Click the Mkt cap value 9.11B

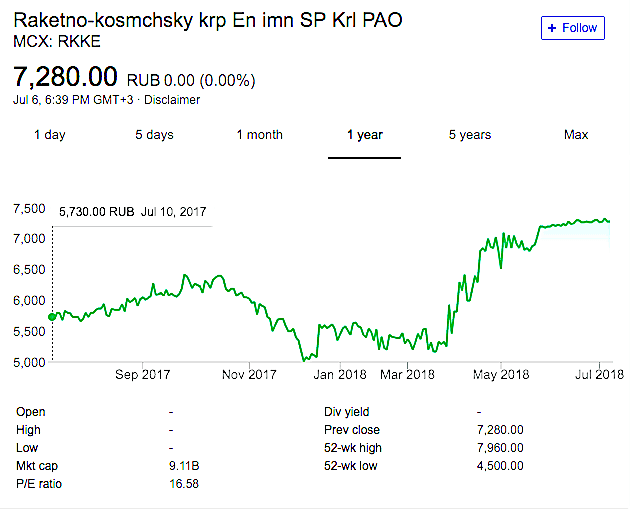(183, 466)
